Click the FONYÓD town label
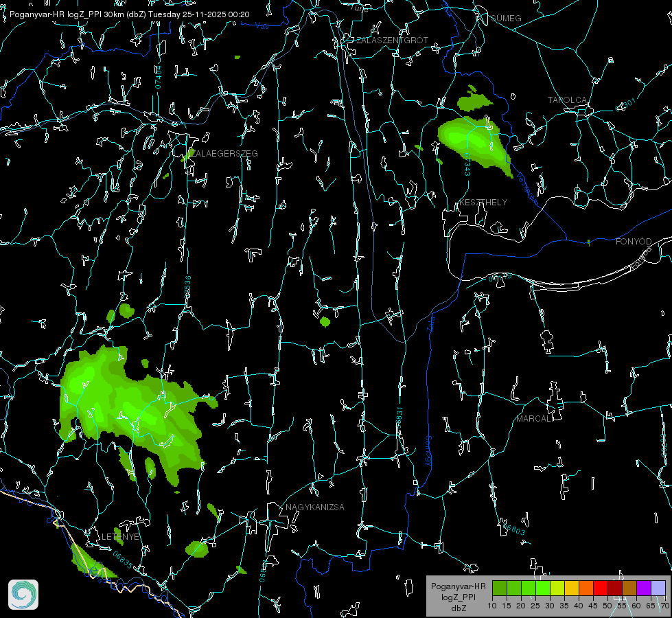672x618 pixels. click(634, 242)
